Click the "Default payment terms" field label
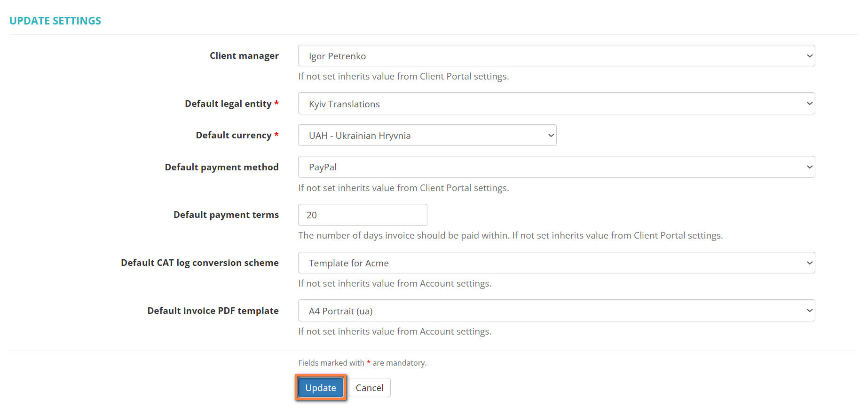Screen dimensions: 868x408 point(226,215)
